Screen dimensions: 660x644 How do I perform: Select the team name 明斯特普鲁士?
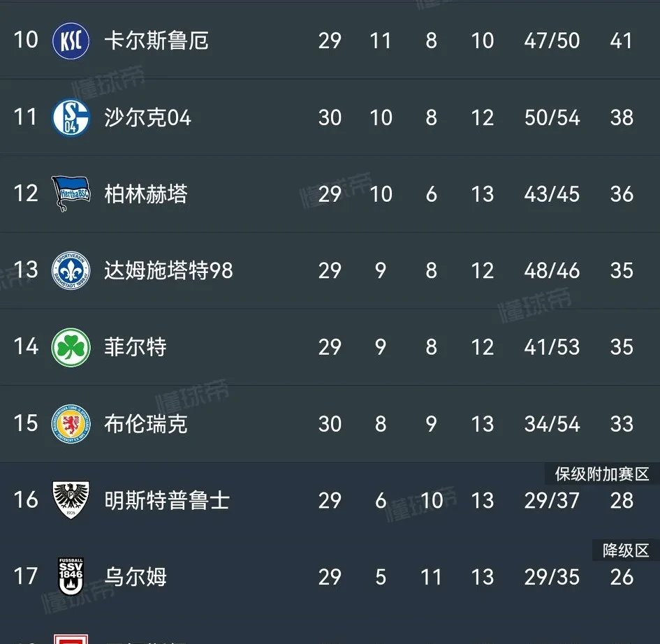[x=166, y=501]
